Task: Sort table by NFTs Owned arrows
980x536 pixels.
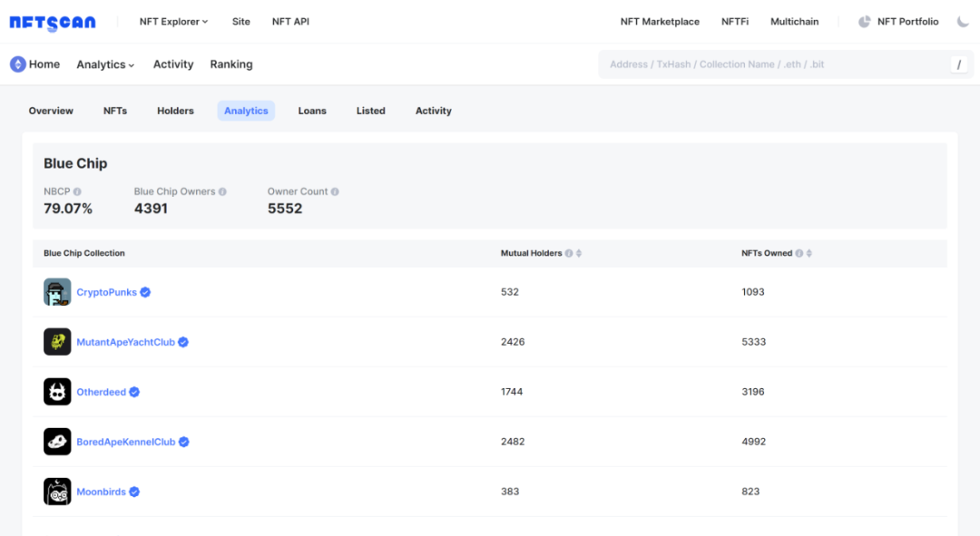Action: [x=809, y=253]
